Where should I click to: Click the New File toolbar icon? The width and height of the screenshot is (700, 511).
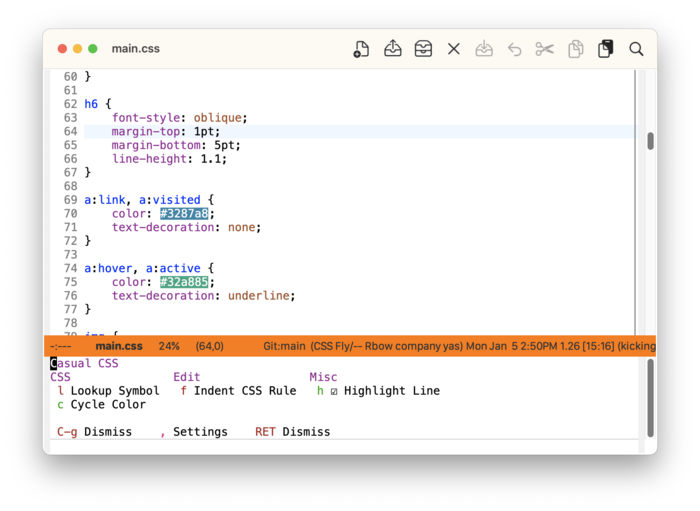click(x=362, y=49)
